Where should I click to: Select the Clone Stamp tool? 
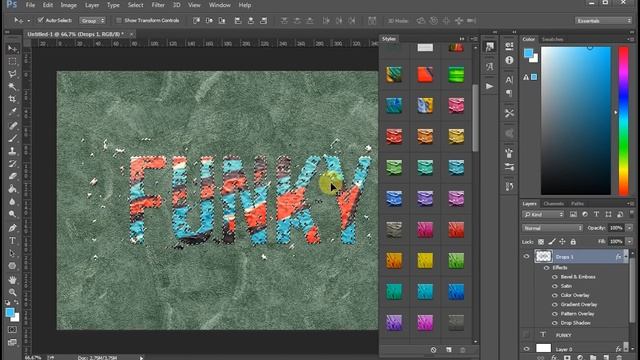point(13,151)
